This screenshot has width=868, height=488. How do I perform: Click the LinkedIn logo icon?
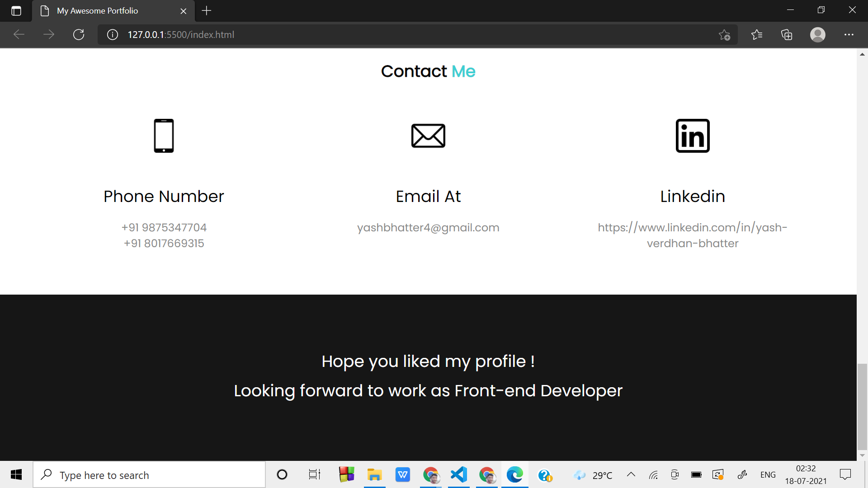(693, 136)
